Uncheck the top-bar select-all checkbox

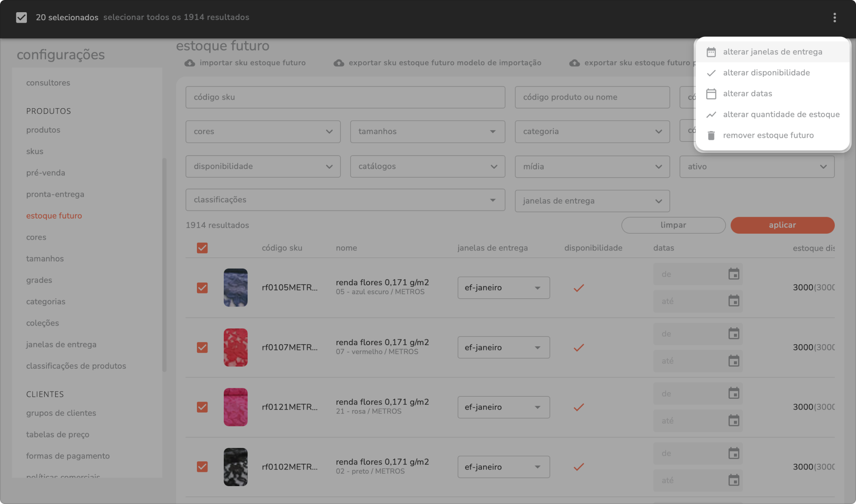pos(22,17)
